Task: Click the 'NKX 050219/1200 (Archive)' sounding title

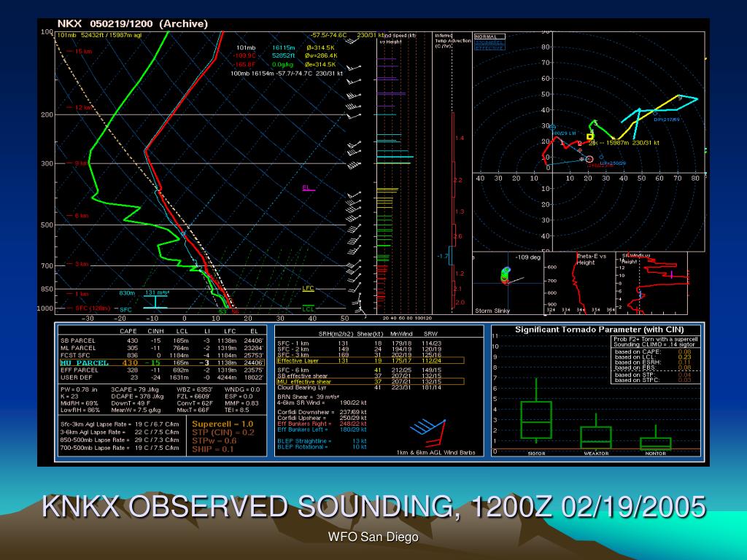Action: (x=133, y=24)
